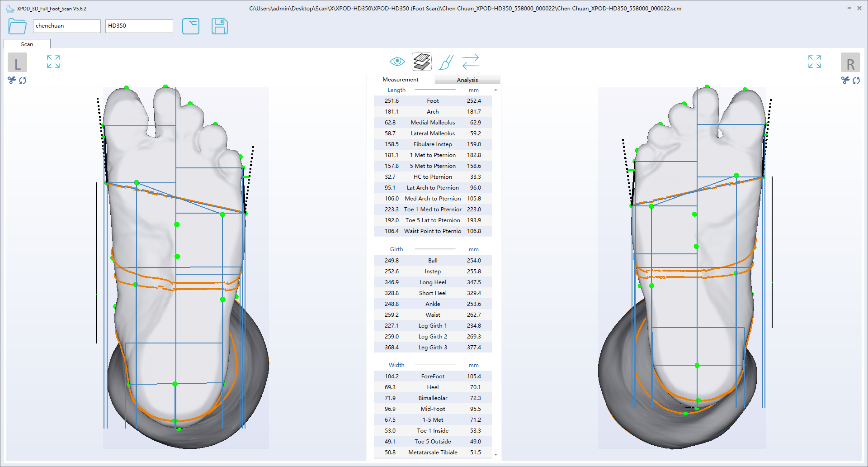Toggle the left foot L button

click(17, 62)
